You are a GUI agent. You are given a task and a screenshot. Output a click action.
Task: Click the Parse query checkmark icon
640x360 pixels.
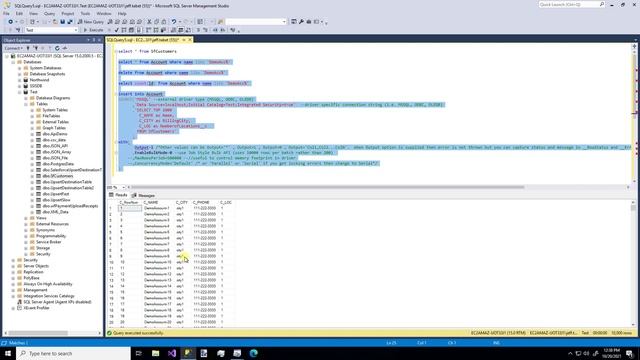coord(117,30)
